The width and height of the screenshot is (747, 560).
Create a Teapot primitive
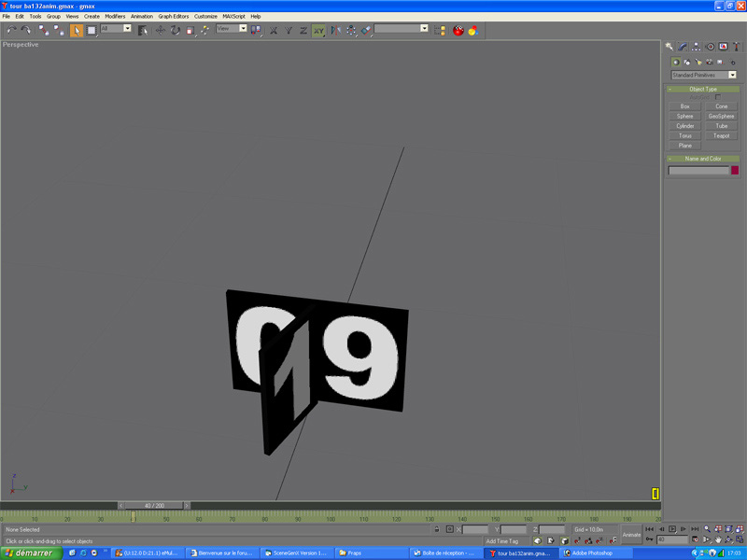tap(721, 135)
